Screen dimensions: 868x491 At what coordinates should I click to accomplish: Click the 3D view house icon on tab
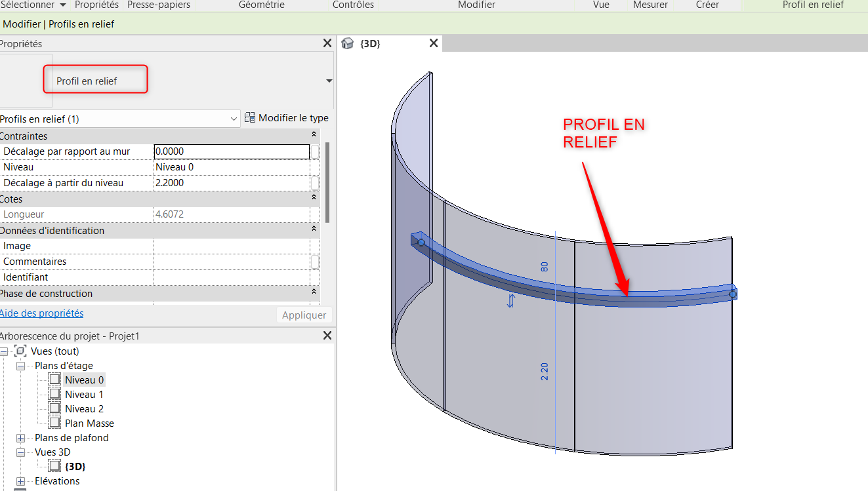click(x=348, y=43)
